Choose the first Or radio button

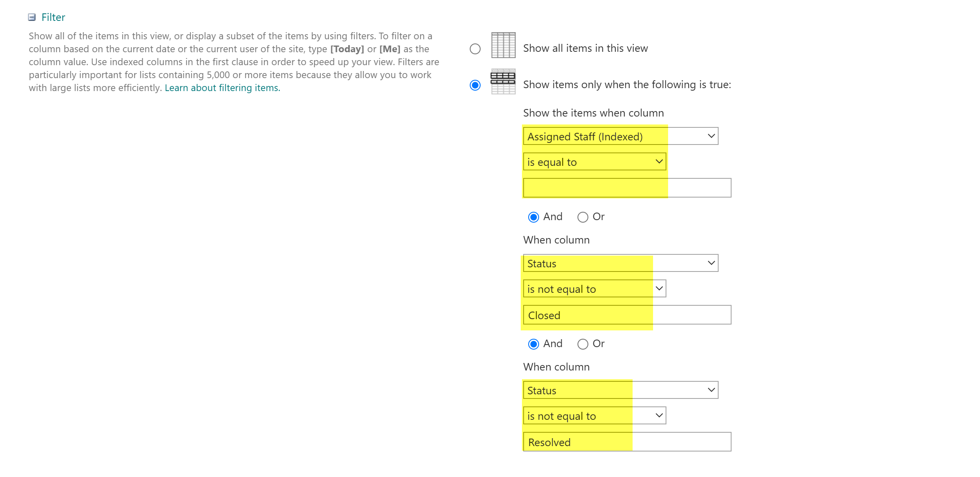tap(582, 217)
